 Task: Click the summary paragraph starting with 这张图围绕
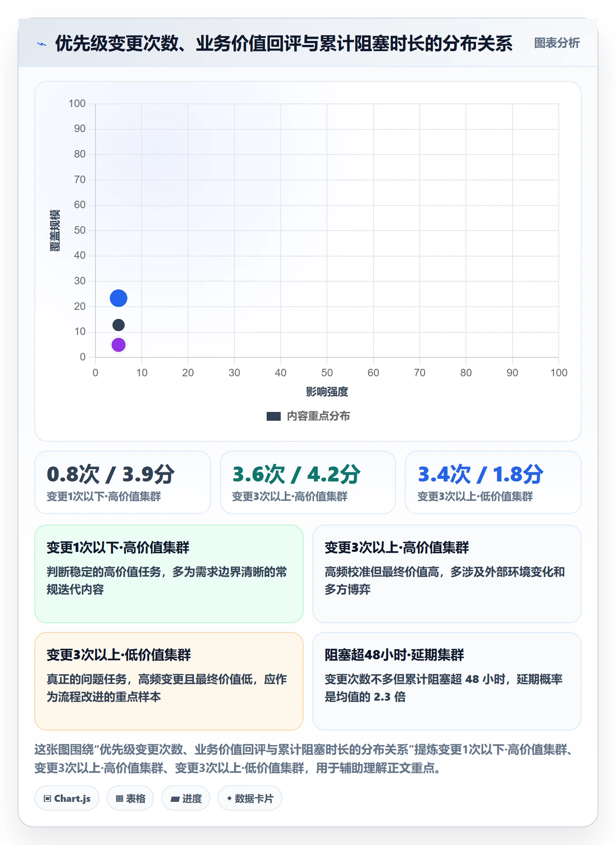(x=304, y=759)
